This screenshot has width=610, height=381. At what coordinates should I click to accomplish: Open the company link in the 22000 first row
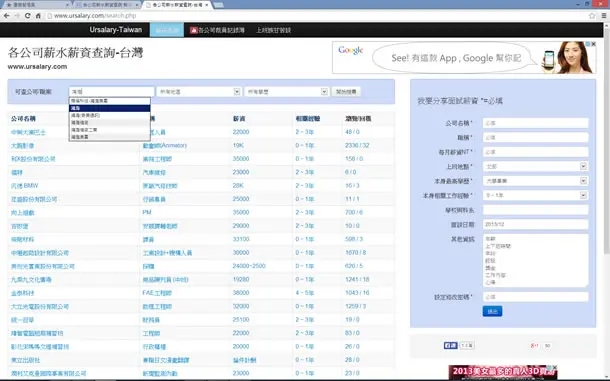pyautogui.click(x=28, y=132)
